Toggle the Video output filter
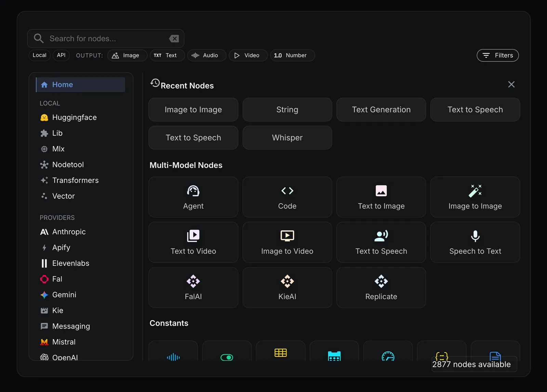The image size is (547, 392). click(248, 55)
